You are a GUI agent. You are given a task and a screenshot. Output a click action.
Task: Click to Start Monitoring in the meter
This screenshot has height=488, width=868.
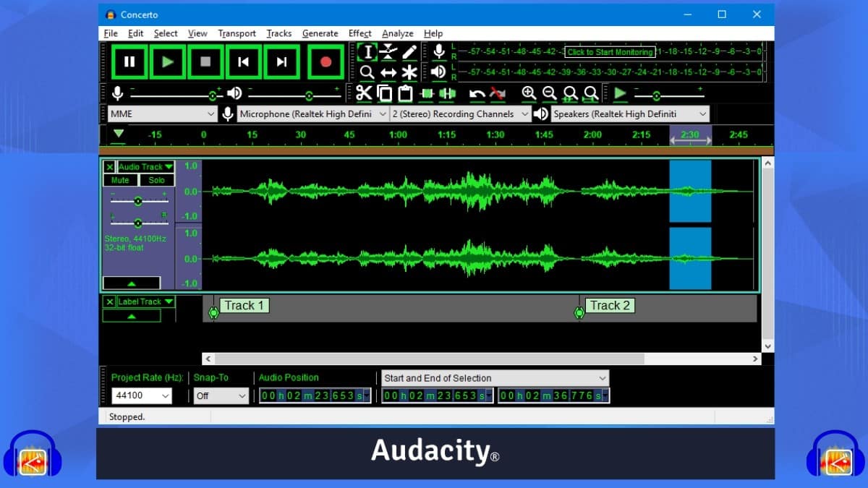609,52
